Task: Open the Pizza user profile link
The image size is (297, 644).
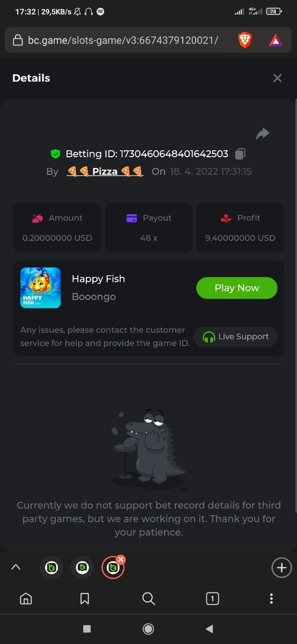Action: click(x=105, y=172)
